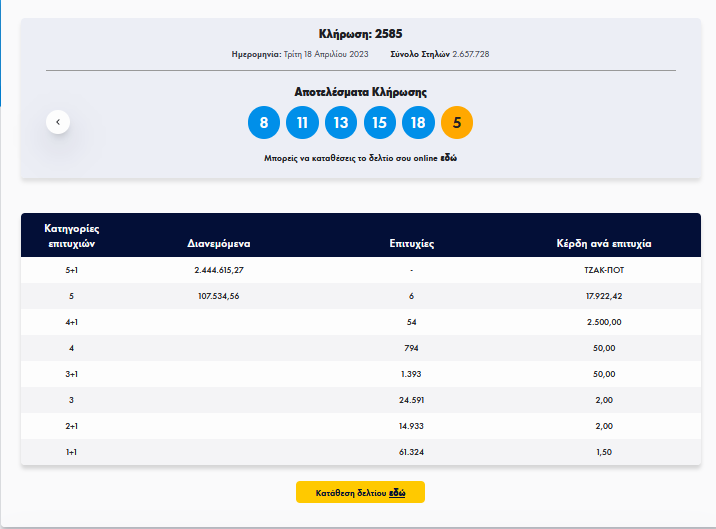The height and width of the screenshot is (529, 716).
Task: Select the 5+1 jackpot category row
Action: (361, 270)
